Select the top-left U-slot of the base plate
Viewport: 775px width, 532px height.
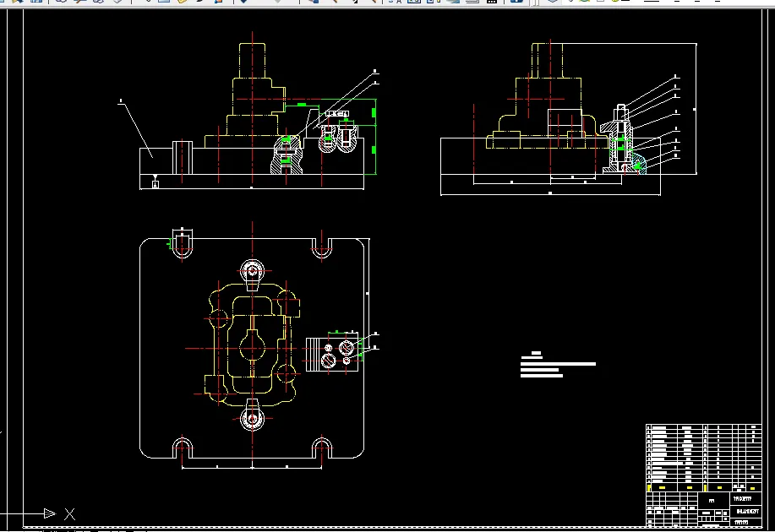pos(182,244)
